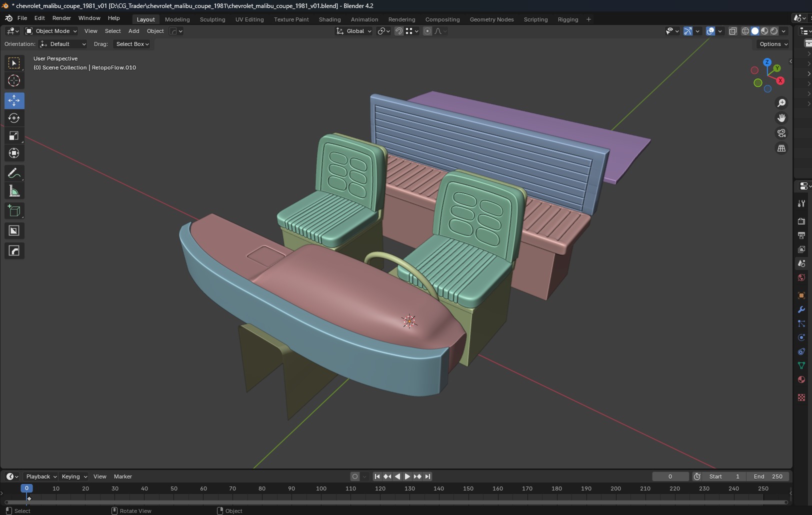Open the Object Mode dropdown

pos(51,31)
